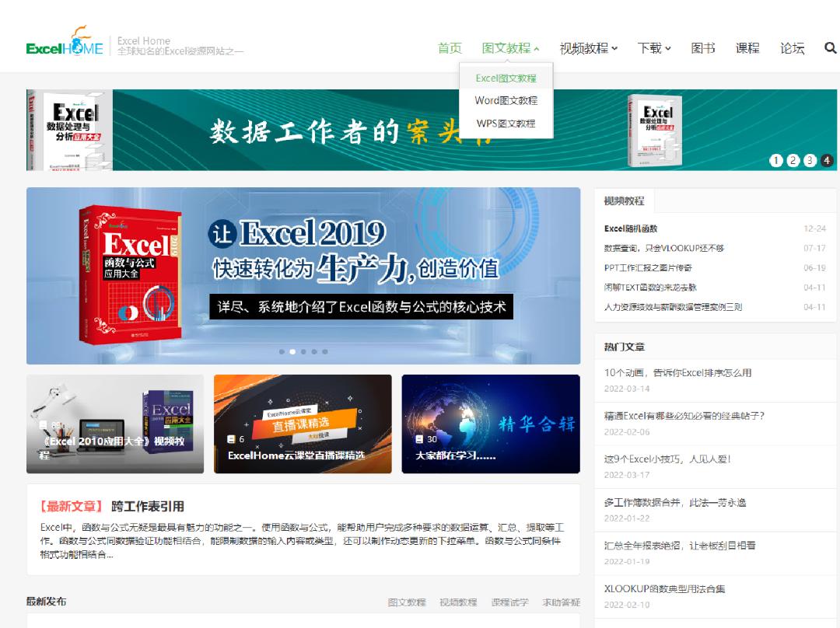Go to the 首页 menu item
Image resolution: width=840 pixels, height=628 pixels.
tap(449, 46)
